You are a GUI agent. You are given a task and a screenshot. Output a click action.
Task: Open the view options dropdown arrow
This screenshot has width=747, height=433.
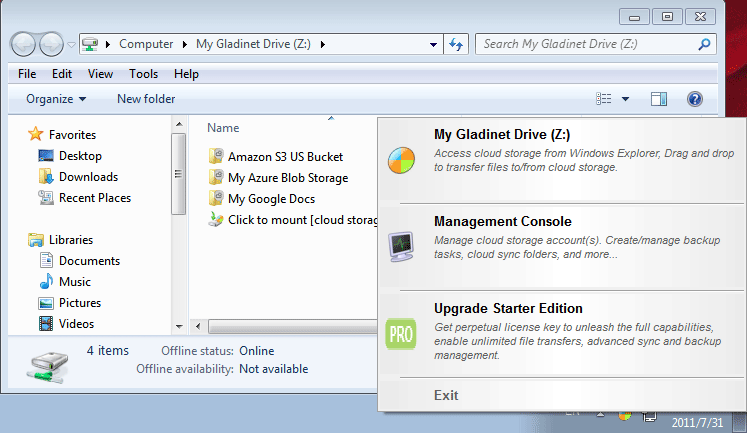point(626,99)
